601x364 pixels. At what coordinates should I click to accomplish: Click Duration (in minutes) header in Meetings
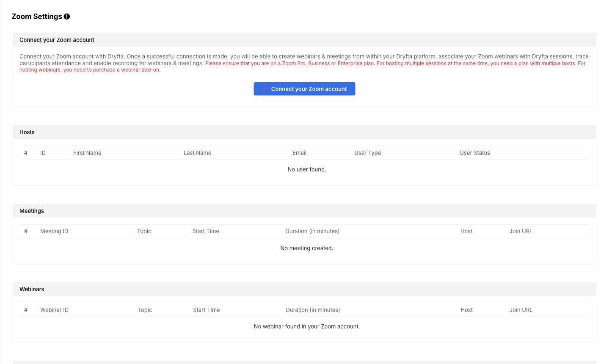312,231
